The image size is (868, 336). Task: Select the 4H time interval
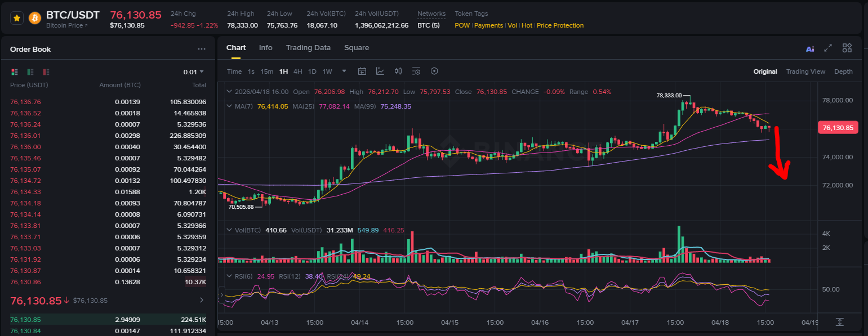tap(297, 71)
